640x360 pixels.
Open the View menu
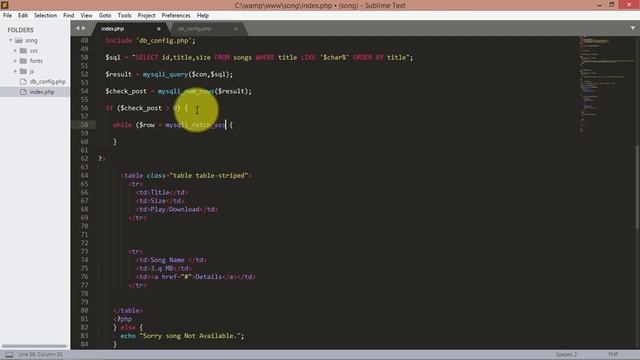87,16
